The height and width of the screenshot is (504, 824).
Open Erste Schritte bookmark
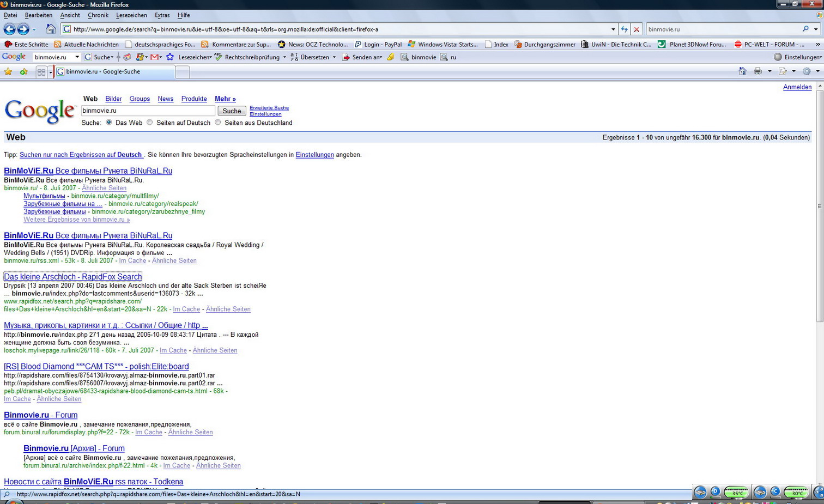pos(26,44)
